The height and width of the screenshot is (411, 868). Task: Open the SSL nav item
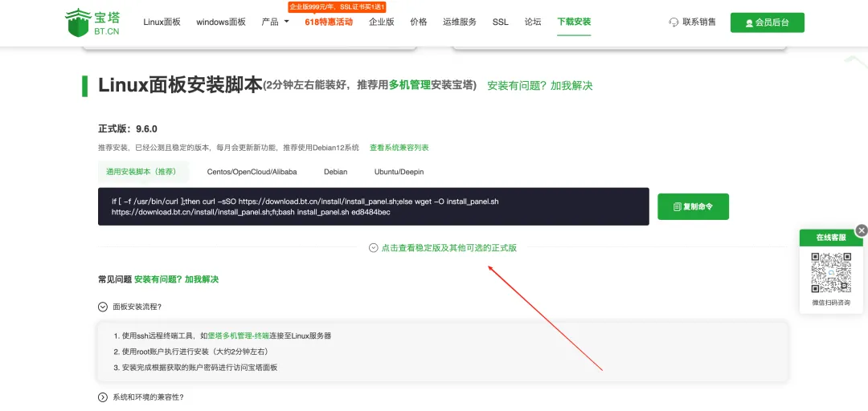(x=501, y=22)
